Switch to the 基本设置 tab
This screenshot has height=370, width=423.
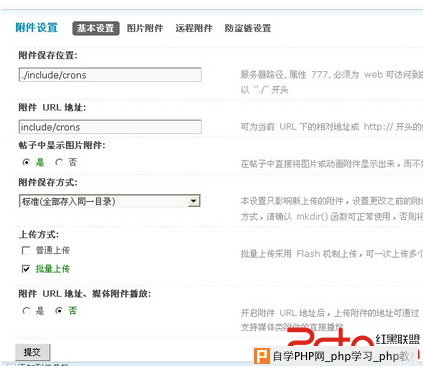(x=96, y=28)
